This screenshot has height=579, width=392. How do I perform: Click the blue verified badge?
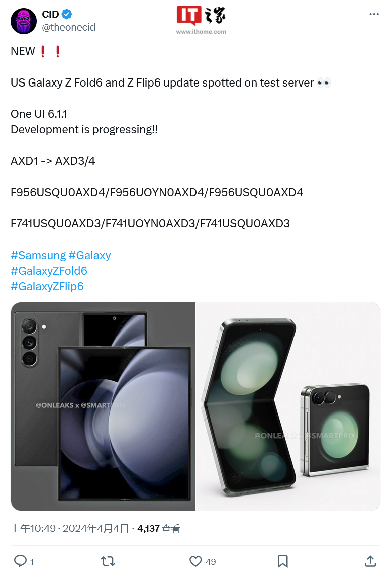click(x=67, y=15)
